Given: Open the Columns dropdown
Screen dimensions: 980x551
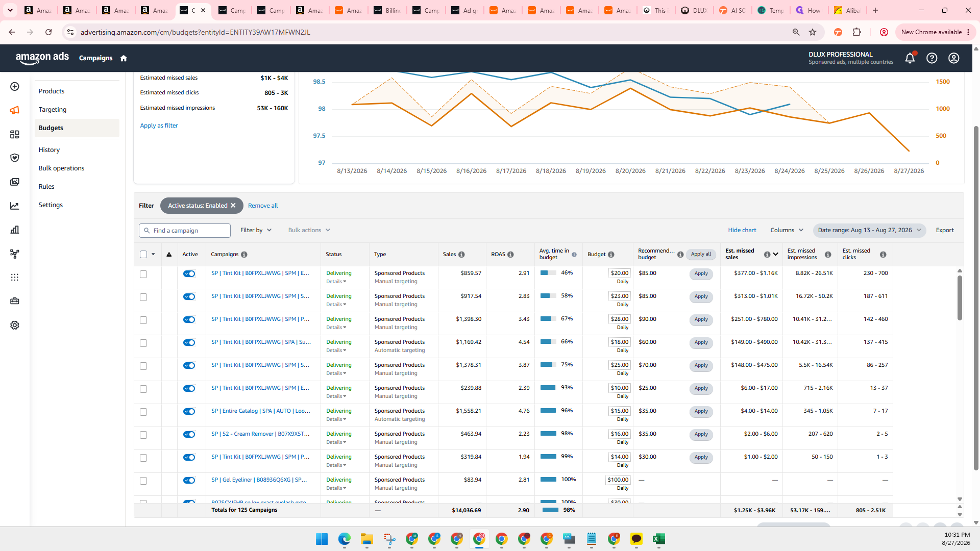Looking at the screenshot, I should [x=787, y=231].
